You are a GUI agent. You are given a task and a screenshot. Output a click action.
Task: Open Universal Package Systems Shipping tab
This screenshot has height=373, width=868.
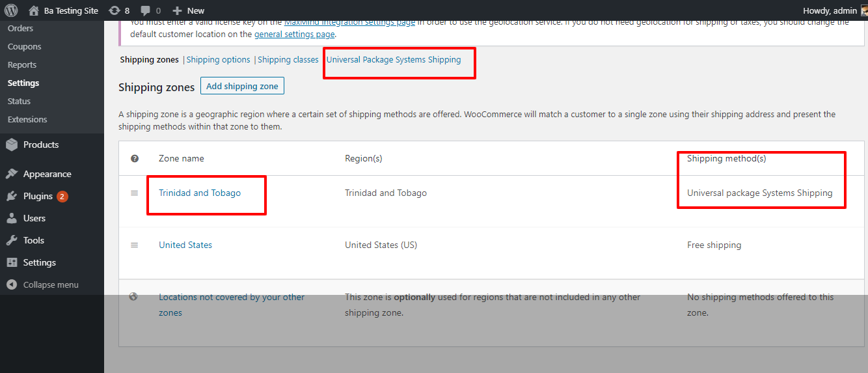394,60
